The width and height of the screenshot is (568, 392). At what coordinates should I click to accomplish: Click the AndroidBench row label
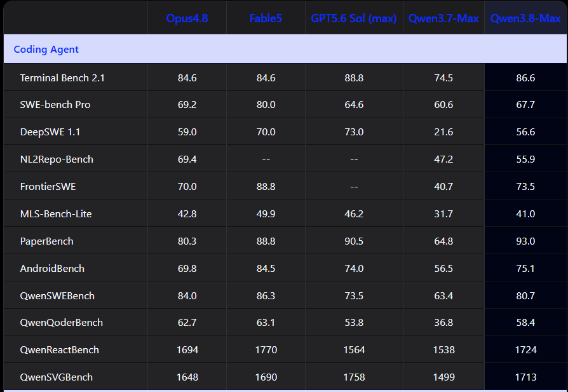click(x=52, y=269)
